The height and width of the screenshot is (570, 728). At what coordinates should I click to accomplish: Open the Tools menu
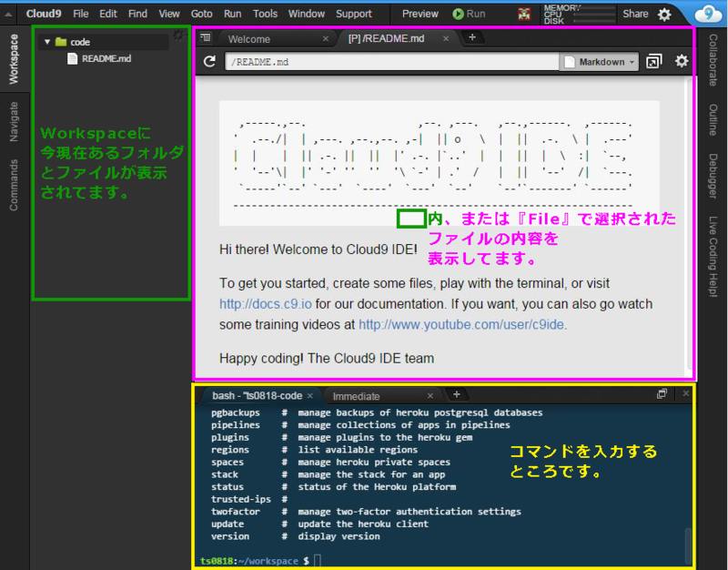[x=265, y=14]
